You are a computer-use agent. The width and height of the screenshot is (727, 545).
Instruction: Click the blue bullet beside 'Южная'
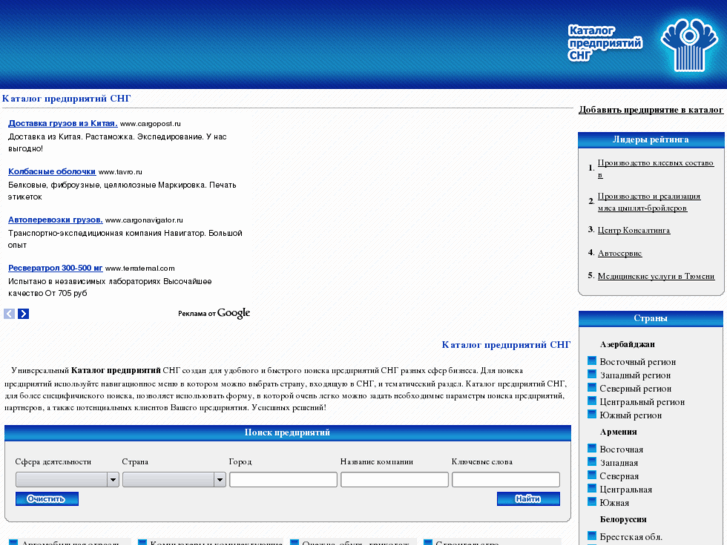click(592, 502)
